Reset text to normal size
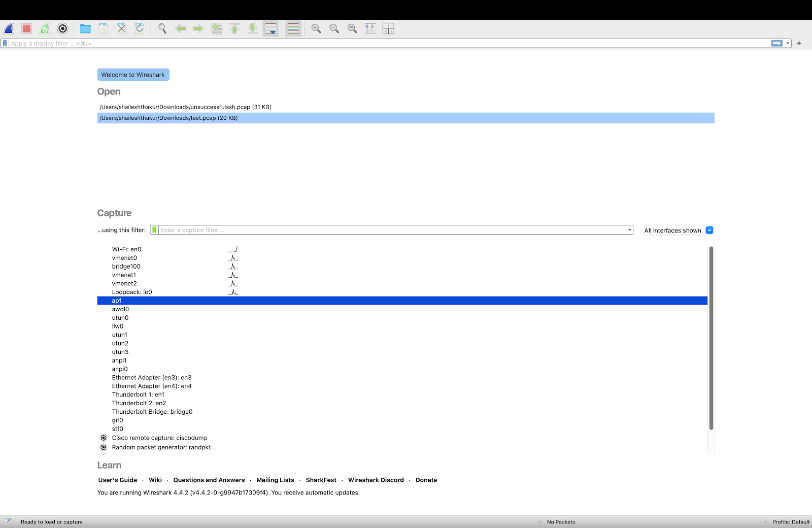The width and height of the screenshot is (812, 528). tap(352, 29)
